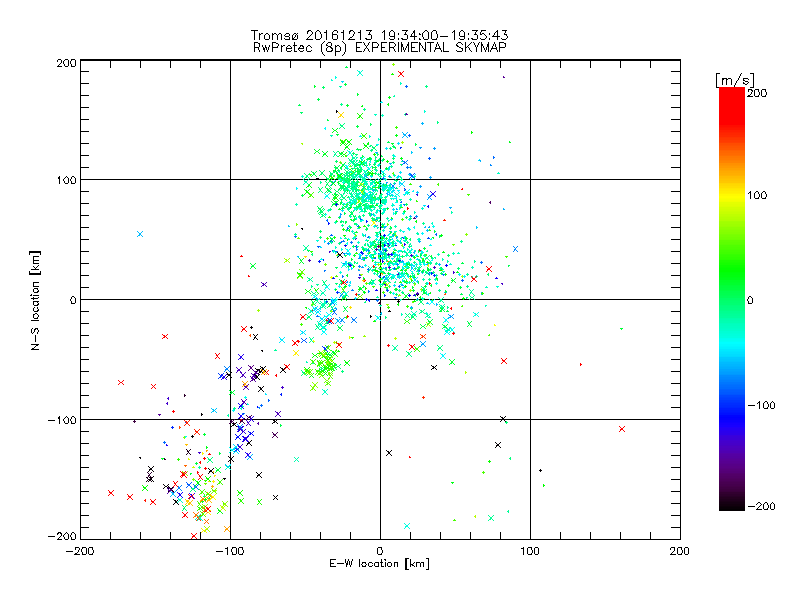Click the y-axis tick label '200'
Viewport: 800px width, 600px height.
pyautogui.click(x=66, y=63)
